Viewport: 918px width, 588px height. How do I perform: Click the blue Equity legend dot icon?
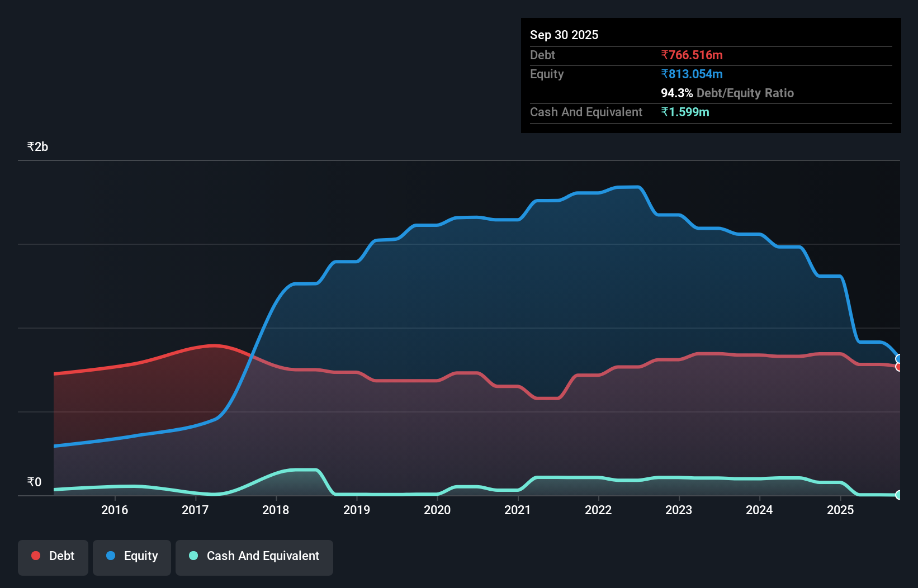(x=110, y=556)
